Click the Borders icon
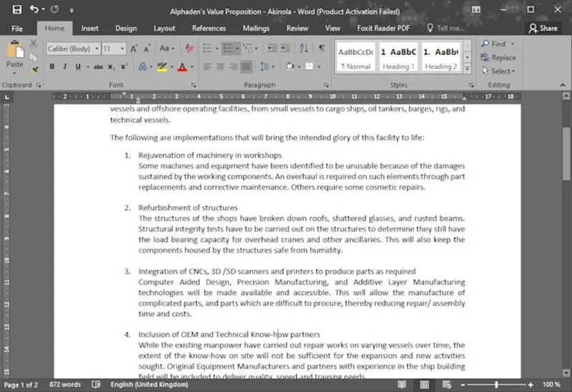 [310, 67]
